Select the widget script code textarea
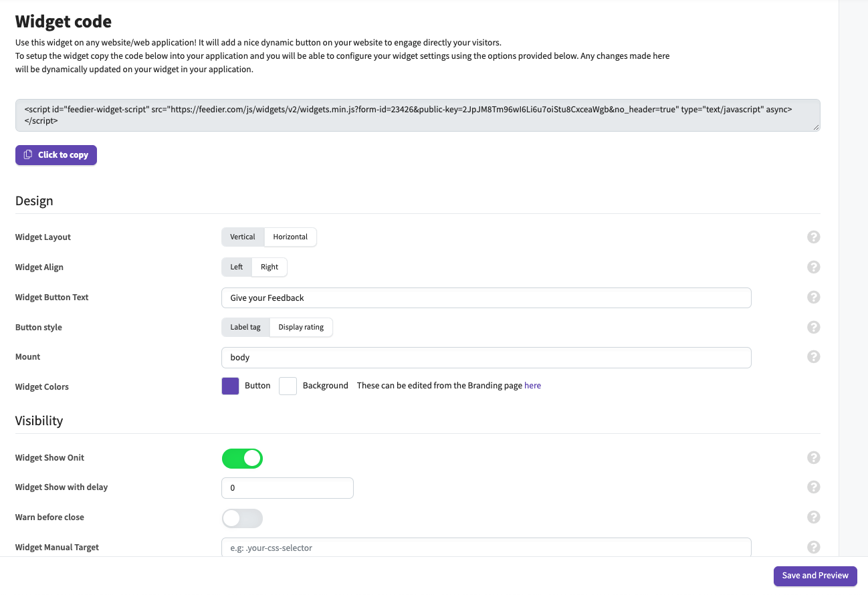The height and width of the screenshot is (595, 868). pos(417,115)
